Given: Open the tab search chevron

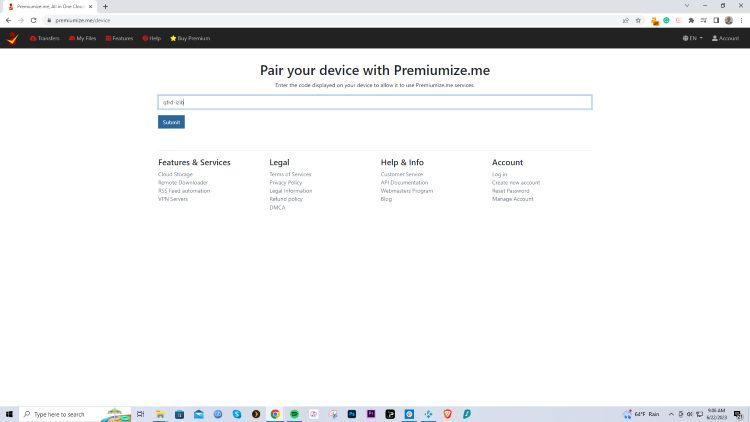Looking at the screenshot, I should pyautogui.click(x=687, y=6).
